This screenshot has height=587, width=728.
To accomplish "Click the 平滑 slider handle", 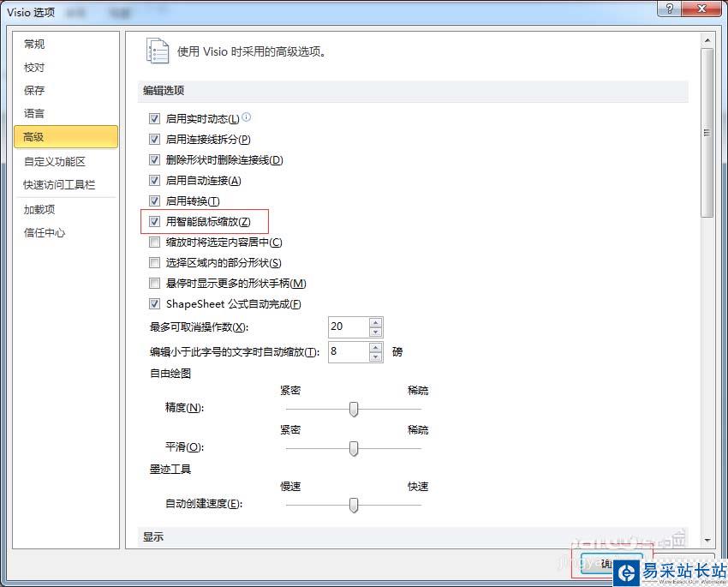I will pyautogui.click(x=354, y=449).
